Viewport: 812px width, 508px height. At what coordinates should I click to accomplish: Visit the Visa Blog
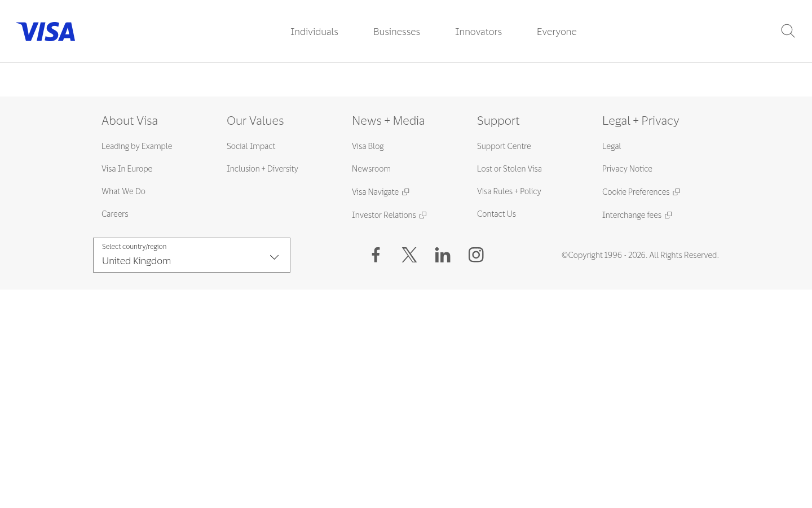click(368, 146)
